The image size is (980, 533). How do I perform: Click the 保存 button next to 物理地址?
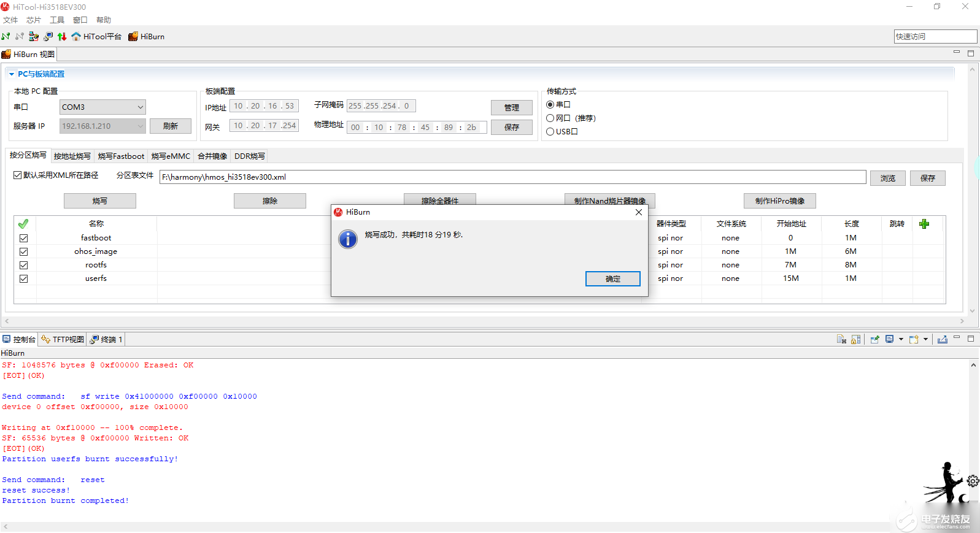(x=512, y=127)
